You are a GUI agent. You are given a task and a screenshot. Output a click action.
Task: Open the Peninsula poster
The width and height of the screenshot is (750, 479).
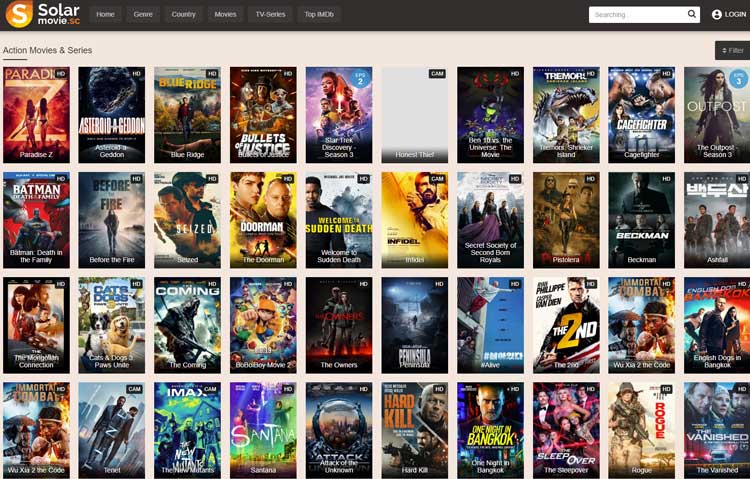pyautogui.click(x=415, y=325)
